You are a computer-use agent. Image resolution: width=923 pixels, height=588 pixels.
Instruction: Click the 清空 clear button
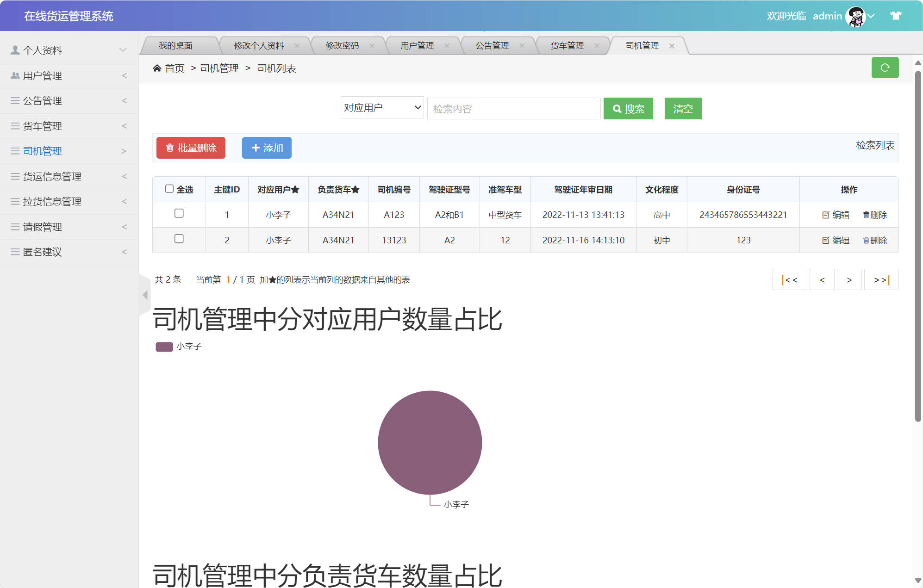tap(683, 108)
